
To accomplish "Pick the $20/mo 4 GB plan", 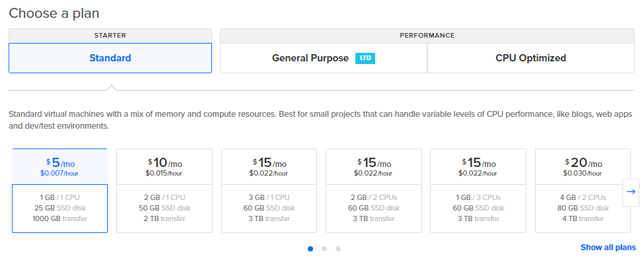I will pos(583,191).
